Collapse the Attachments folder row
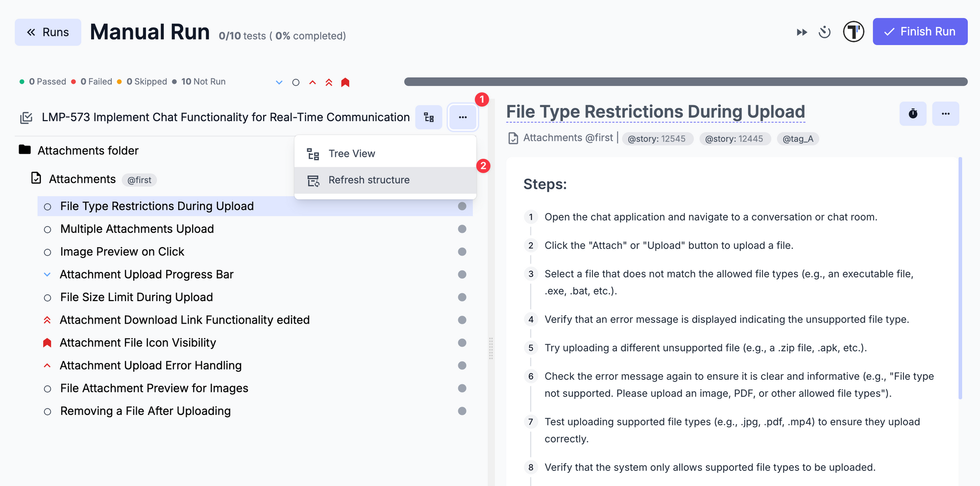Viewport: 980px width, 486px height. click(x=78, y=151)
